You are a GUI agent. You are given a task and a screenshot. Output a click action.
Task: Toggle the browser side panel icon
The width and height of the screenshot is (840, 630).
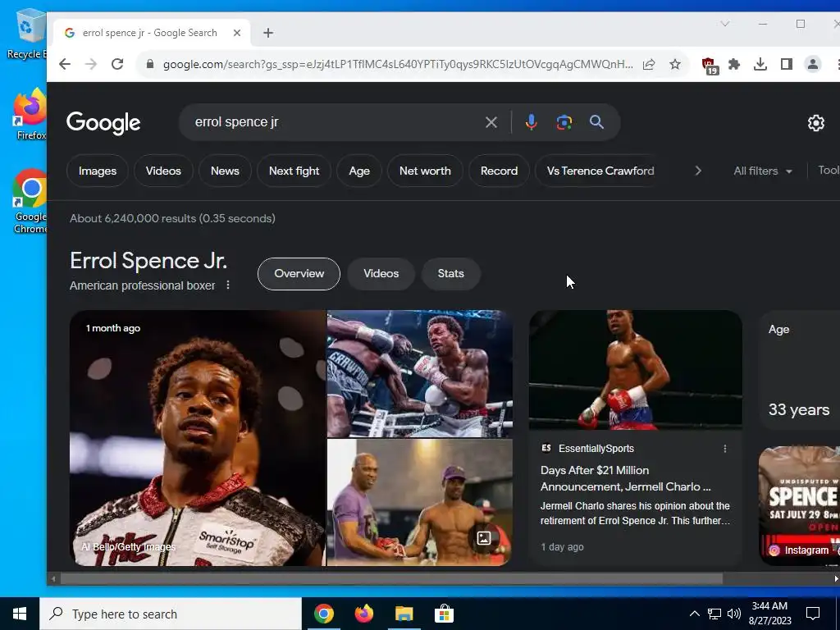[x=787, y=64]
